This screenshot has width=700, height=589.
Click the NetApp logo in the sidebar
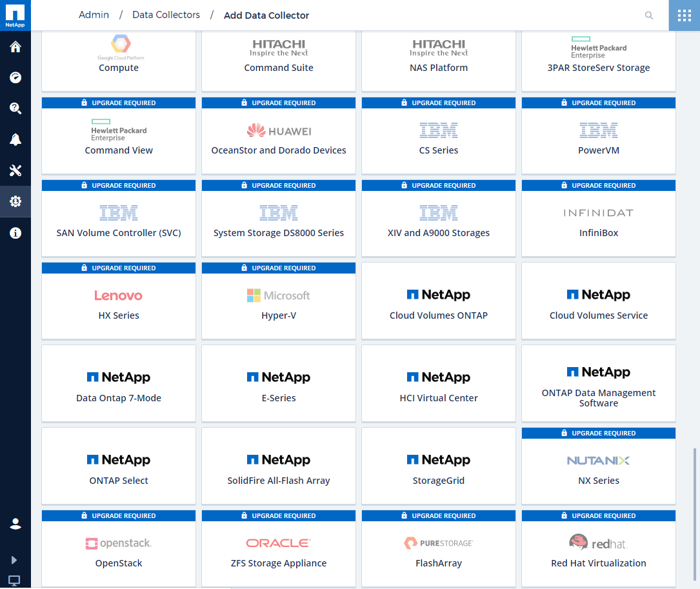coord(15,15)
